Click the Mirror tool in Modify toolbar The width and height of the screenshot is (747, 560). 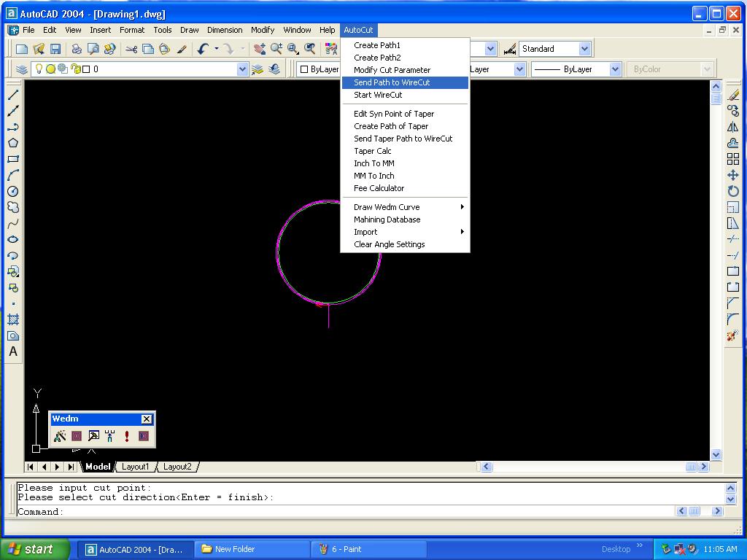point(733,127)
